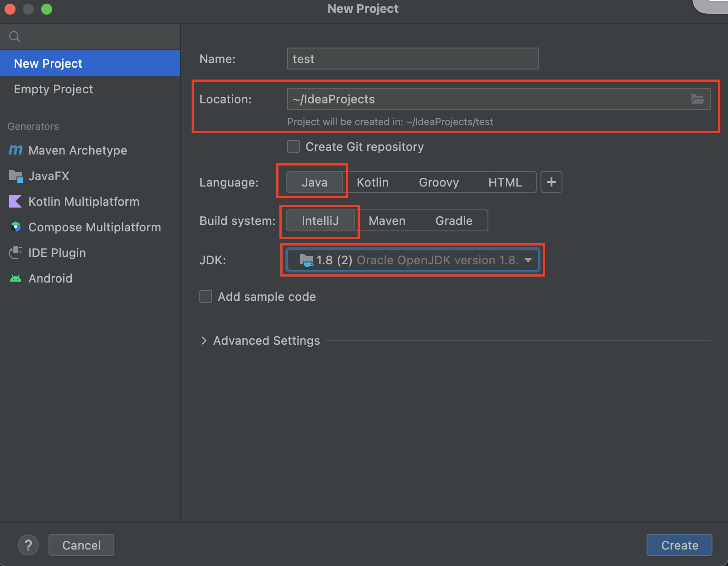The image size is (728, 566).
Task: Click the JavaFX generator icon
Action: pyautogui.click(x=16, y=176)
